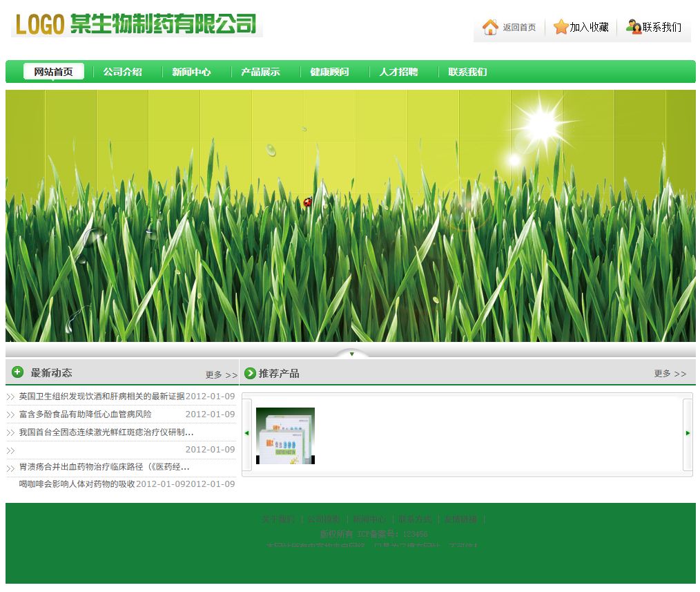Click the LOGO 某生物制药有限公司 image
The image size is (700, 592).
click(x=137, y=25)
